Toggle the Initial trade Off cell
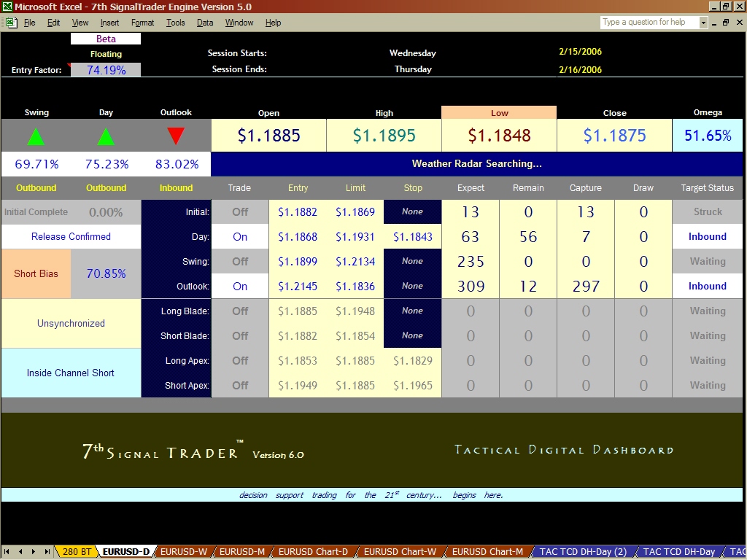The height and width of the screenshot is (560, 747). (240, 212)
